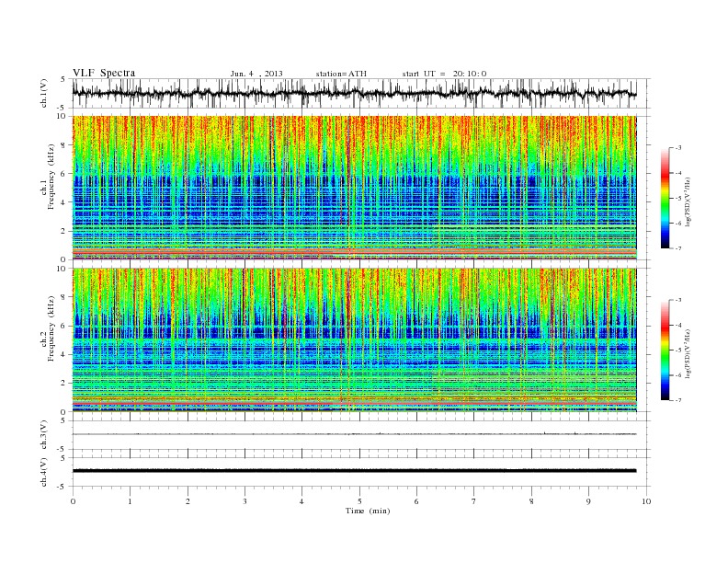Click the "6" kHz tick of ch.1 spectrogram

coord(64,174)
